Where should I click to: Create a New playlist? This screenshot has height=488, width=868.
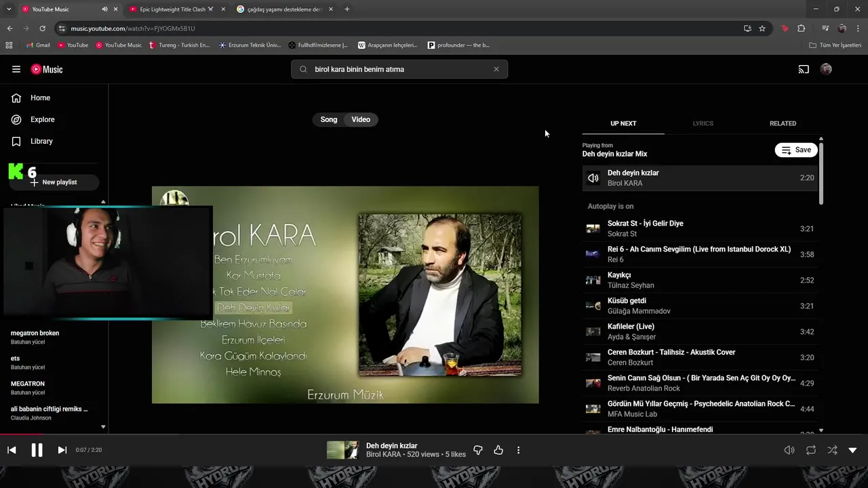point(54,182)
